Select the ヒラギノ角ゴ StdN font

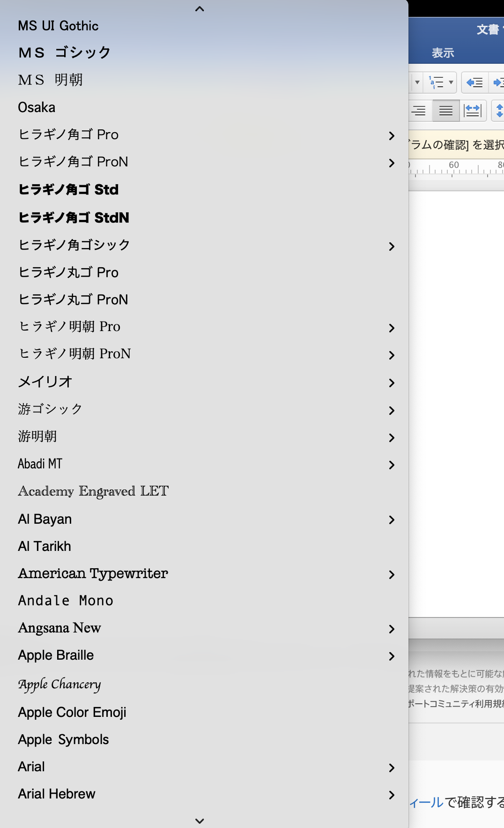204,217
